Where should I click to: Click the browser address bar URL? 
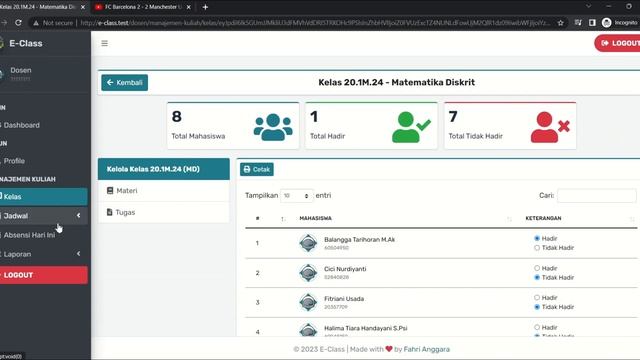[x=314, y=23]
